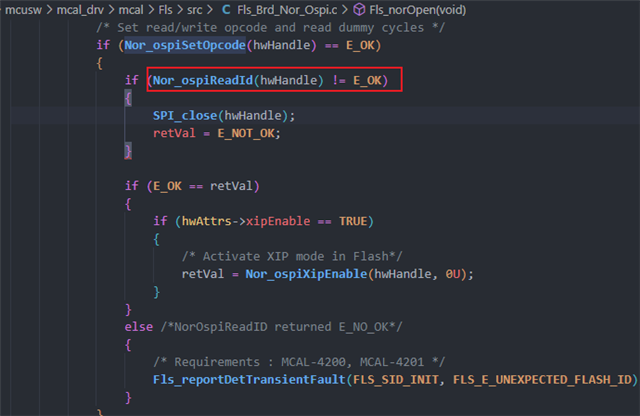Select the mcal breadcrumb segment

tap(131, 10)
